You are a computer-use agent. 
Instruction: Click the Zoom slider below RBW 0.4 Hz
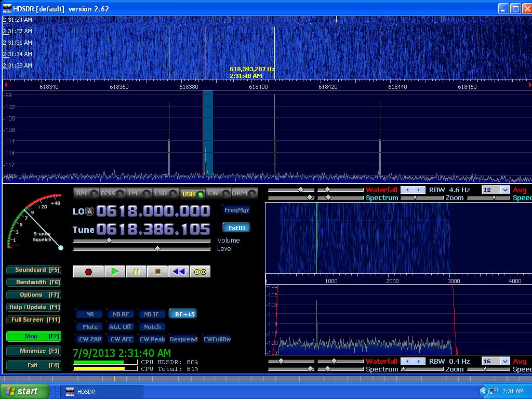422,369
